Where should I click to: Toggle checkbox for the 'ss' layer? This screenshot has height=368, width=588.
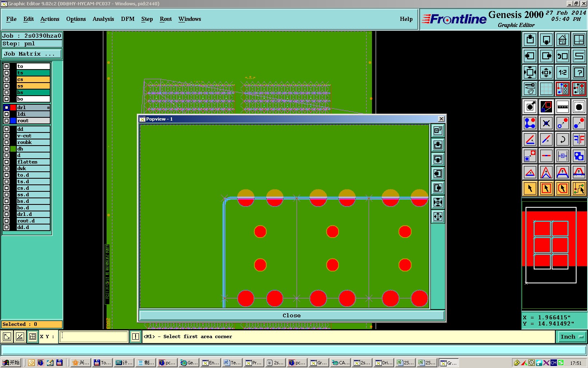pyautogui.click(x=7, y=86)
